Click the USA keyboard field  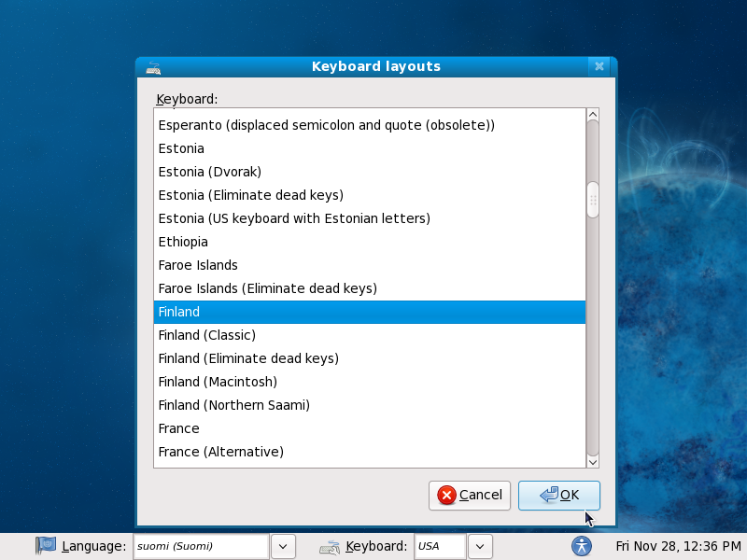pyautogui.click(x=440, y=546)
